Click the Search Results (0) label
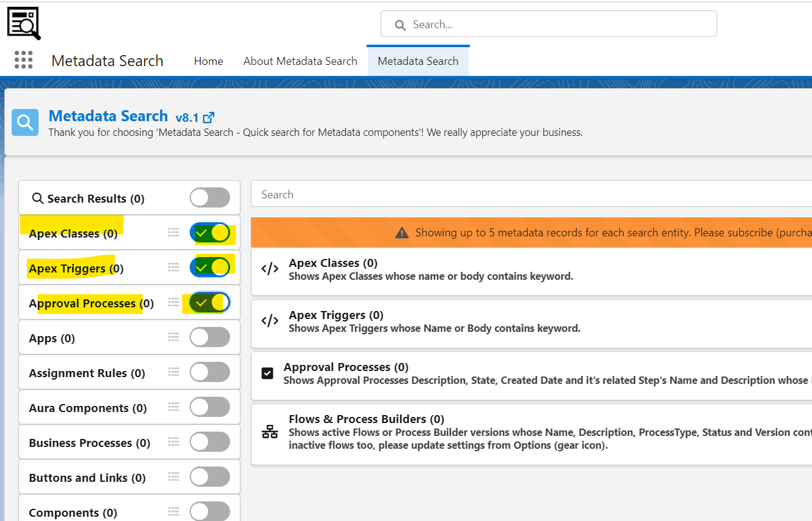This screenshot has height=521, width=812. coord(96,198)
